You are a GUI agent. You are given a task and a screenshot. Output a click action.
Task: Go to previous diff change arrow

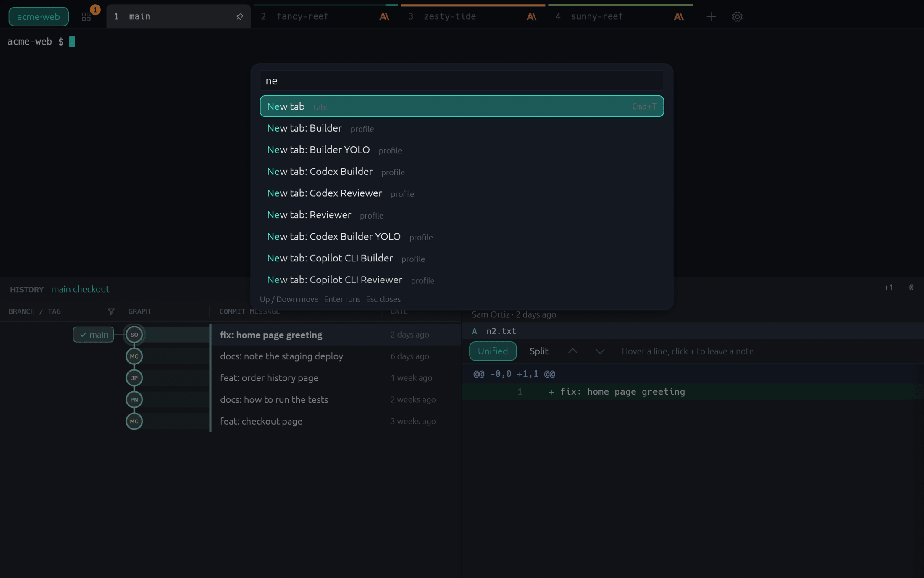(572, 351)
